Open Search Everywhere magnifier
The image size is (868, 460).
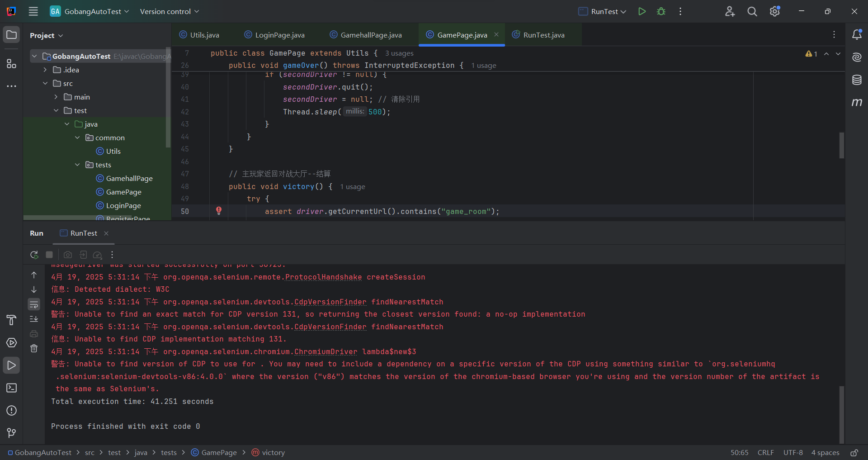coord(752,11)
